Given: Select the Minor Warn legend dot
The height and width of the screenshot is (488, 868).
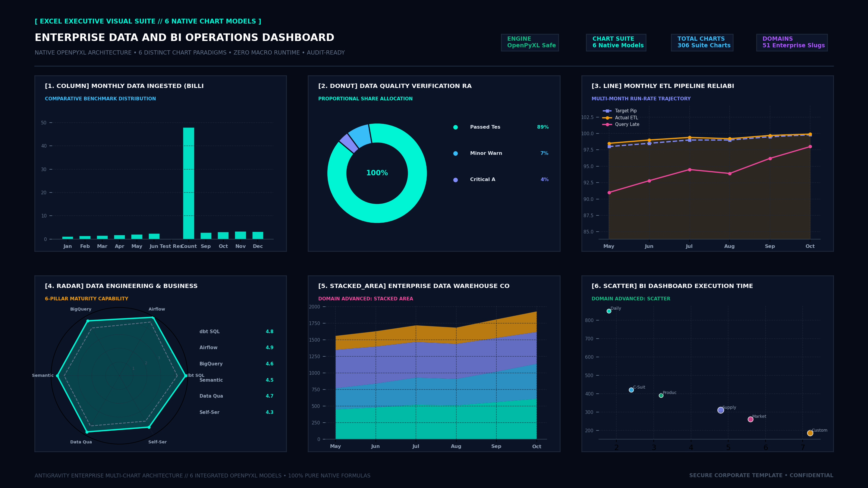Looking at the screenshot, I should pos(456,154).
